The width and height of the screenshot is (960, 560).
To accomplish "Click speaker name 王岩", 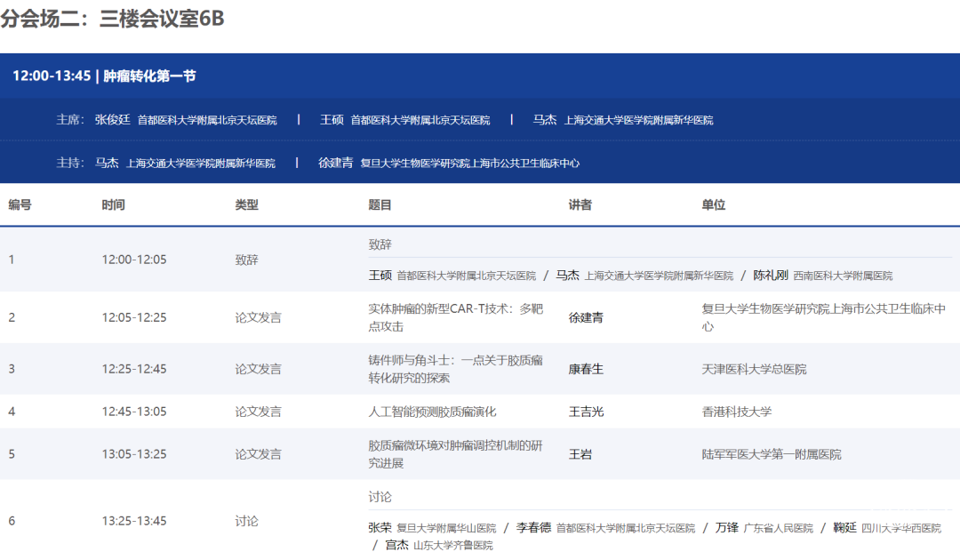I will pos(580,454).
